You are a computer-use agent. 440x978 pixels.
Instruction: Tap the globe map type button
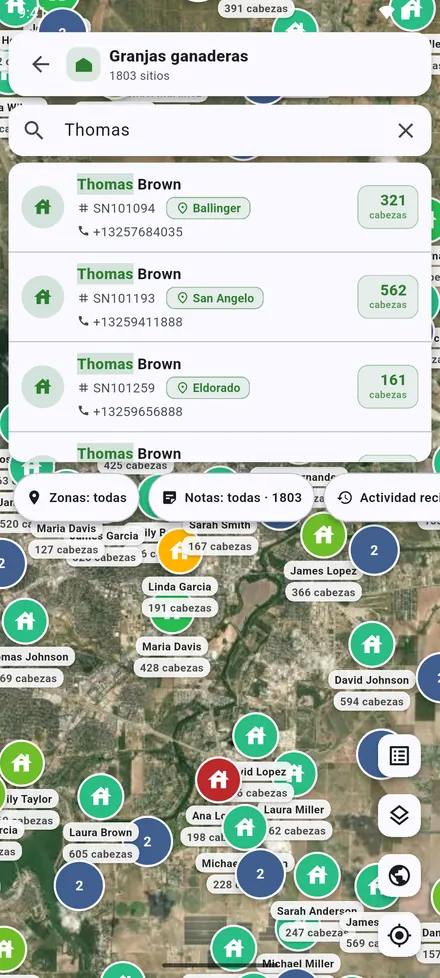pyautogui.click(x=399, y=875)
